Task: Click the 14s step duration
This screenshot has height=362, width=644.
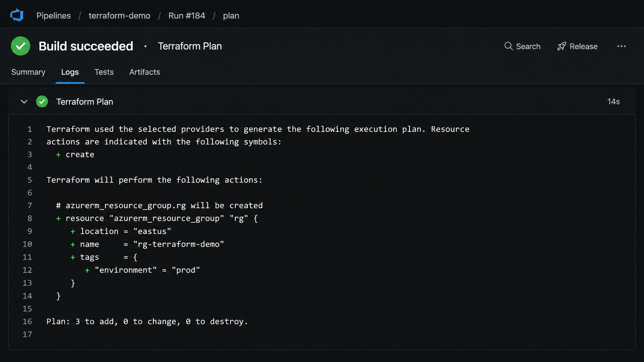Action: 614,102
